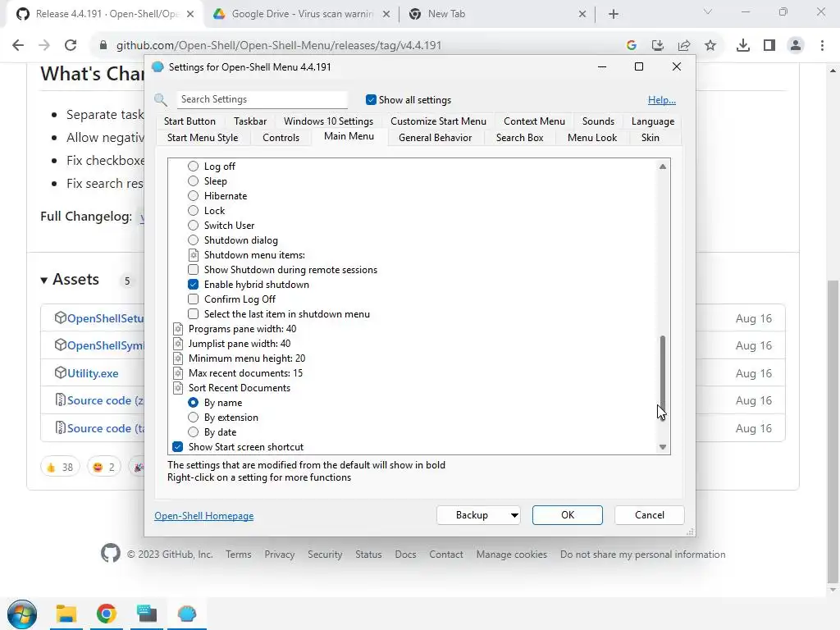
Task: Check Select the last item in shutdown menu
Action: pyautogui.click(x=194, y=314)
